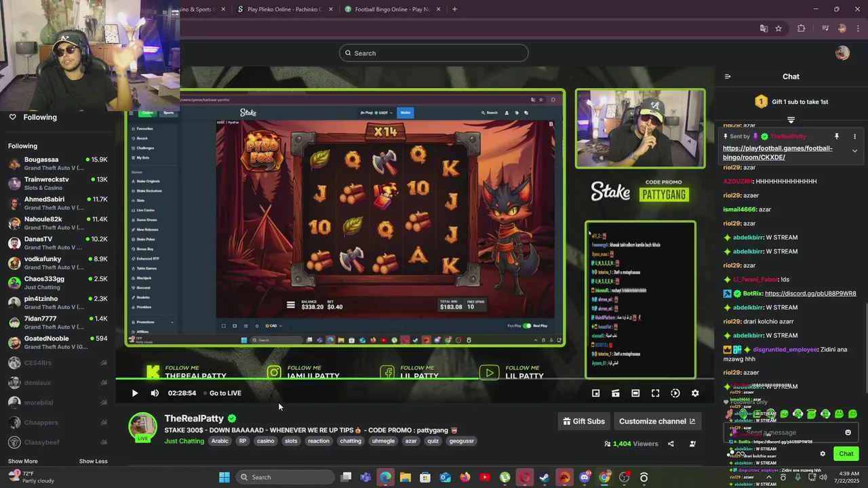Open player settings gear

click(695, 393)
